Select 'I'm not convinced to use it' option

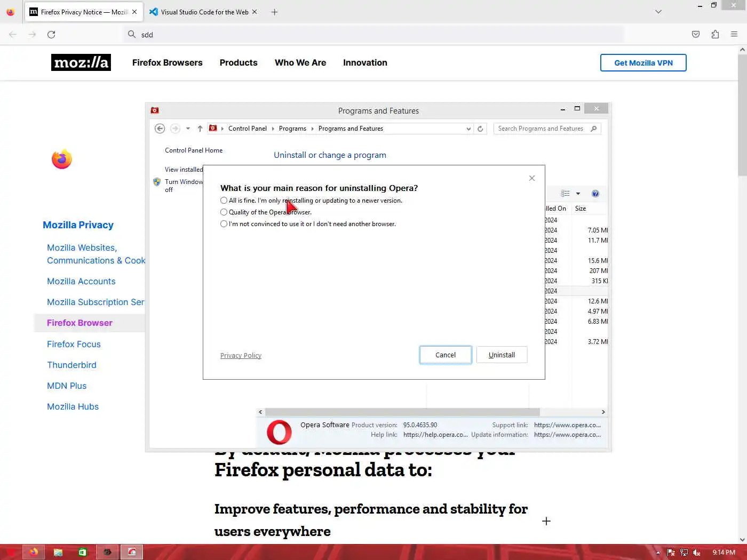pos(224,224)
